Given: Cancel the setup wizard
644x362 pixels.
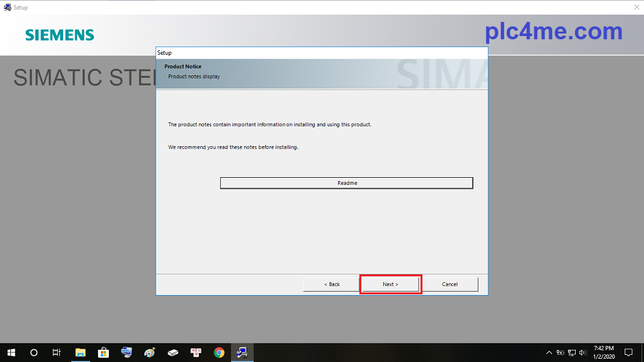Looking at the screenshot, I should point(450,284).
